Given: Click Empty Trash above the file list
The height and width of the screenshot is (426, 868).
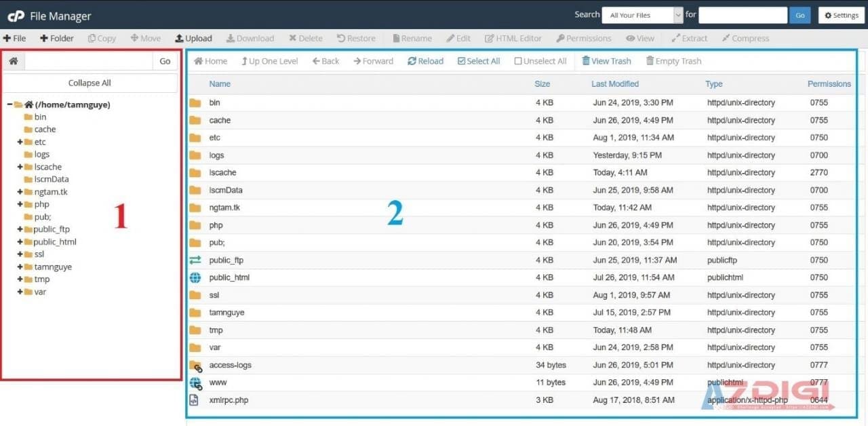Looking at the screenshot, I should (x=673, y=60).
